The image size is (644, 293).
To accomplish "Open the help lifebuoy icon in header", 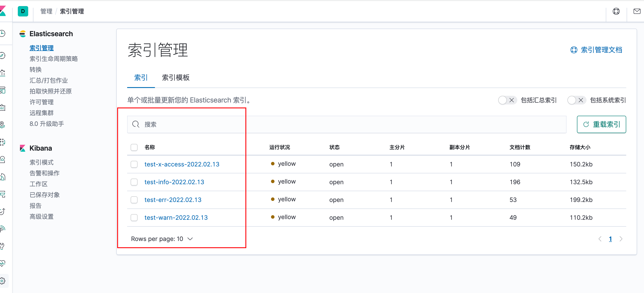I will 616,11.
